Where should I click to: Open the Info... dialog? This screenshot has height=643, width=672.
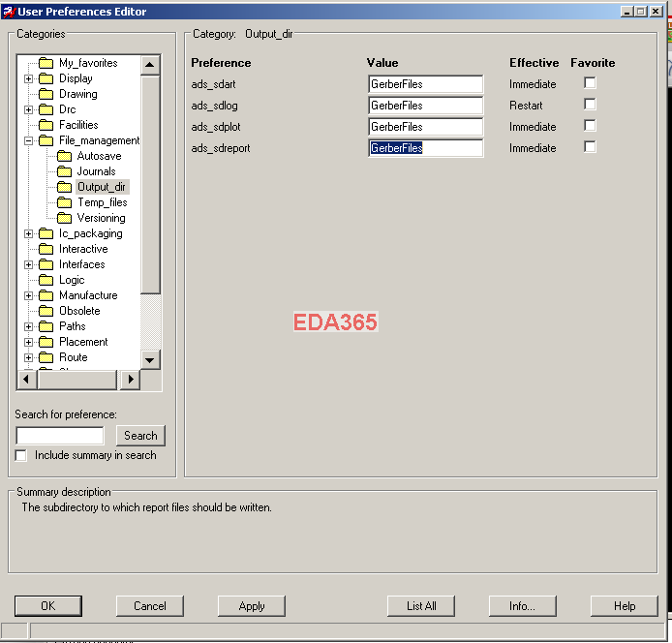pyautogui.click(x=523, y=606)
